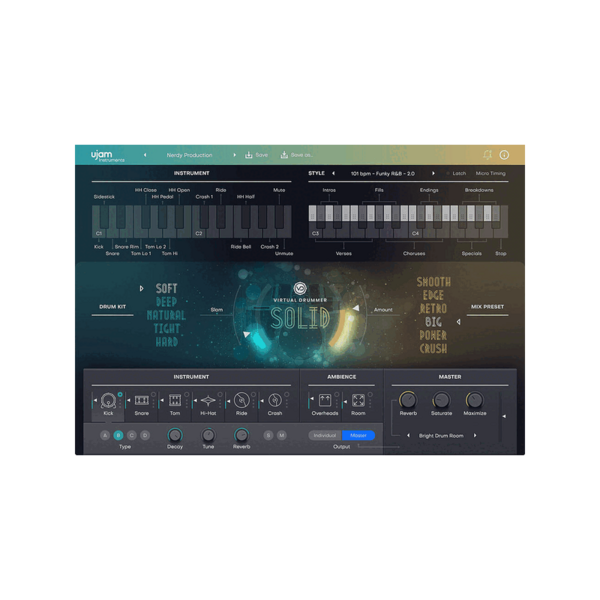Click the Kick Decay knob
Screen dimensions: 600x600
tap(175, 435)
